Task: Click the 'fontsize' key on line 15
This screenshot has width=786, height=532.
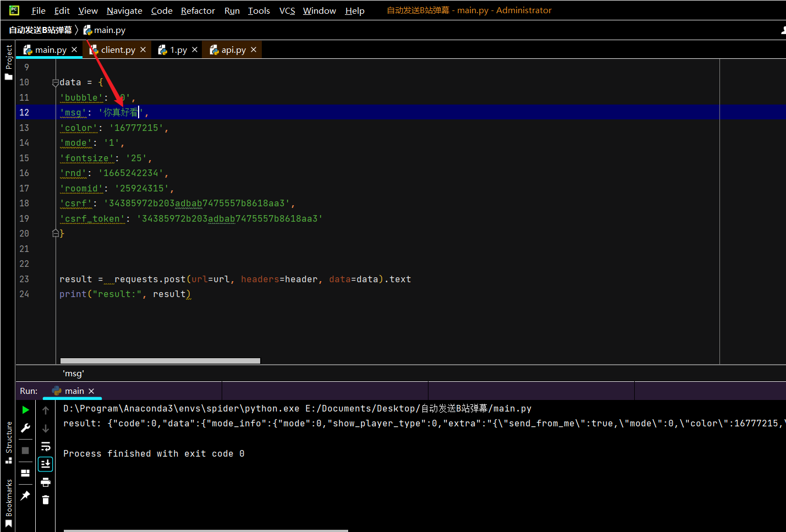Action: pyautogui.click(x=87, y=158)
